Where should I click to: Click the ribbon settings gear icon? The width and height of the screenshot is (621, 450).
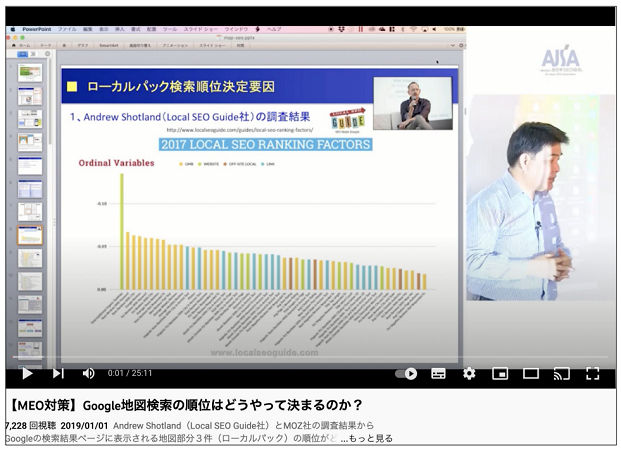[x=461, y=46]
